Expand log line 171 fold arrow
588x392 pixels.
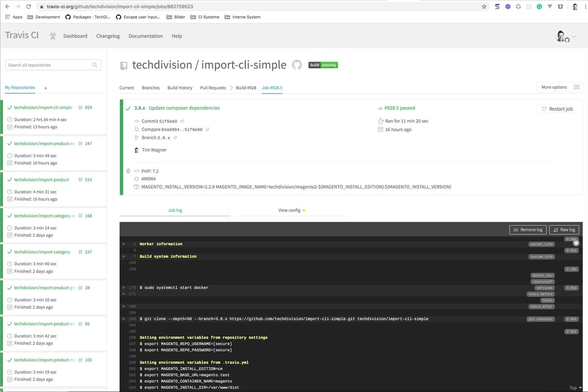(124, 294)
